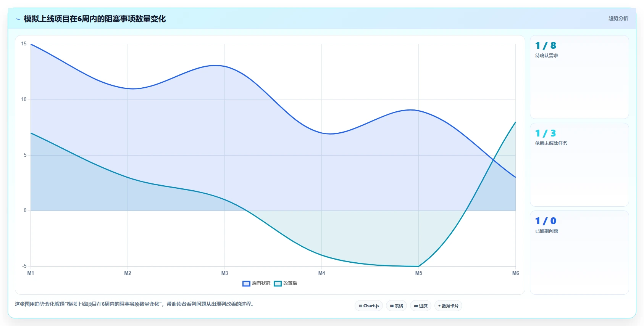Click the M5 axis label
The width and height of the screenshot is (644, 326).
coord(419,273)
